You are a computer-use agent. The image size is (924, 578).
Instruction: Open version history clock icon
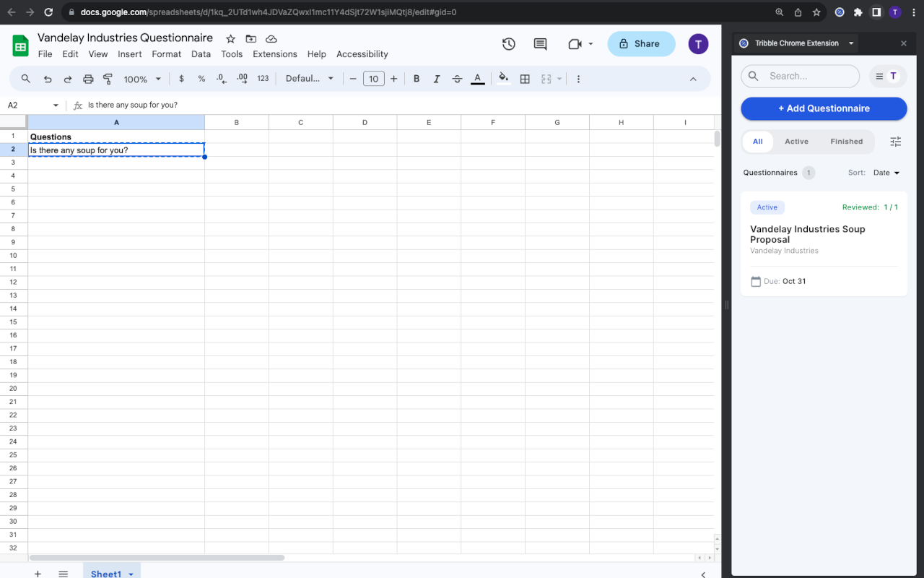[x=509, y=44]
